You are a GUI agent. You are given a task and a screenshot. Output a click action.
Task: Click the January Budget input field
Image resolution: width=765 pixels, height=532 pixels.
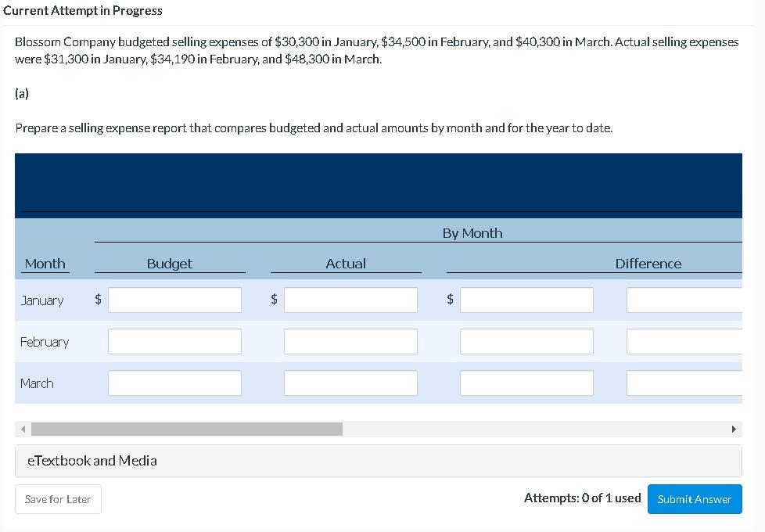(174, 300)
